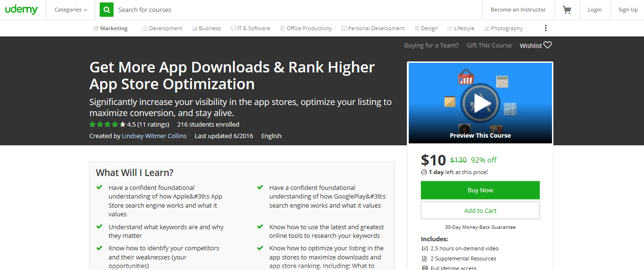The width and height of the screenshot is (644, 270).
Task: Click the clock icon by 1 day left
Action: tap(424, 172)
